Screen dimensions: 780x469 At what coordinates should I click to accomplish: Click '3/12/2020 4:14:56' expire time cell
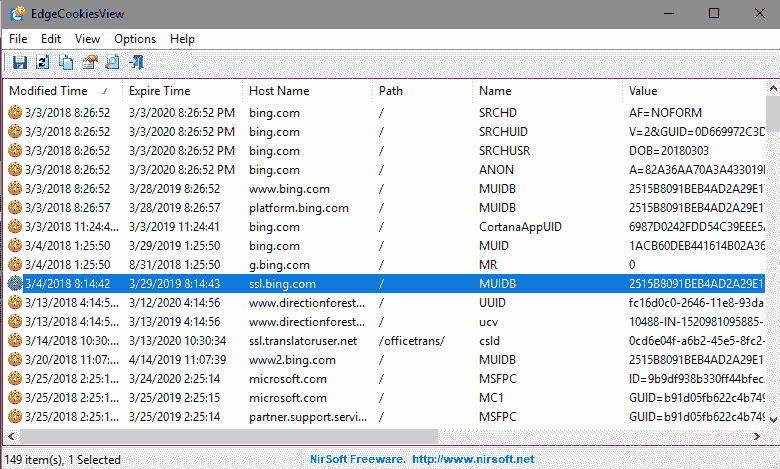point(174,303)
